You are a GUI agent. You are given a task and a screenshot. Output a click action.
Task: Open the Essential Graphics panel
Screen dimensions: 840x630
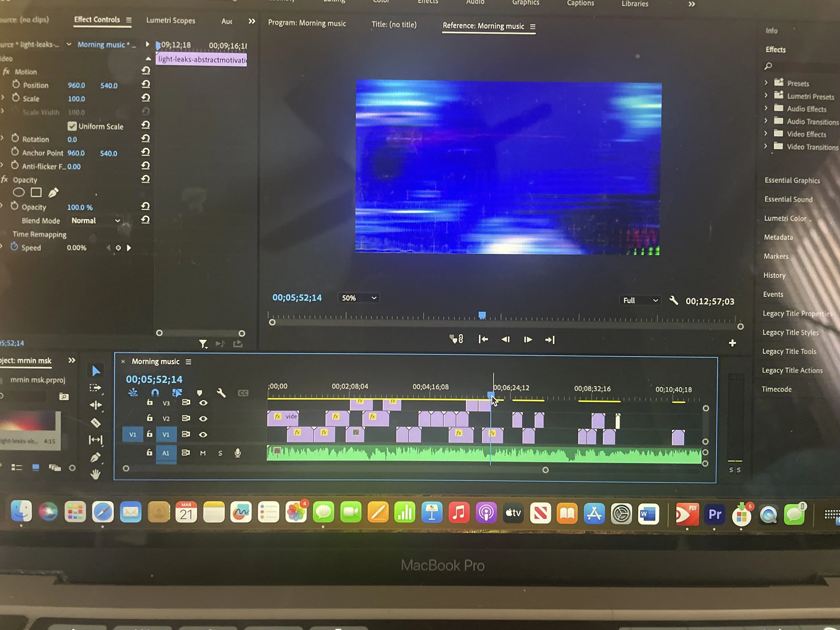[792, 180]
